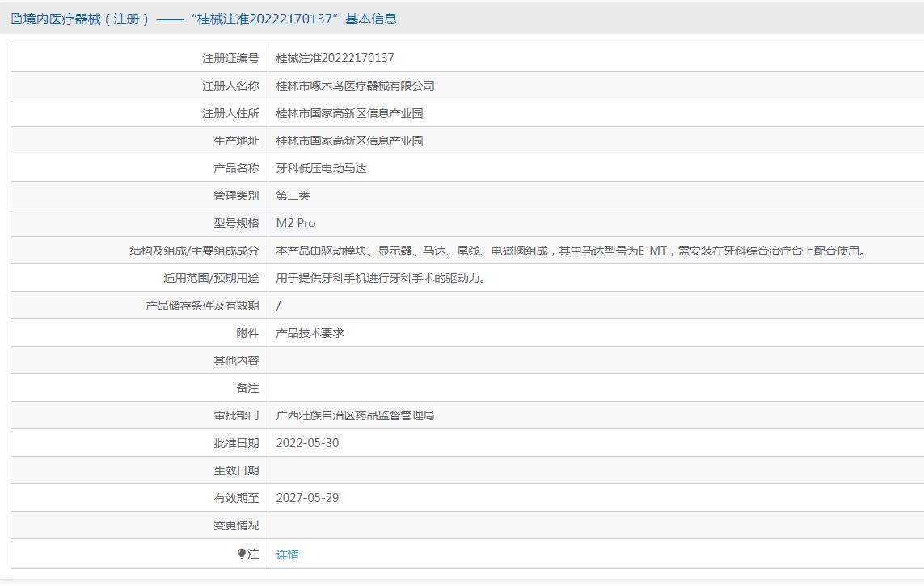Click the lightbulb icon beside 注

tap(242, 554)
